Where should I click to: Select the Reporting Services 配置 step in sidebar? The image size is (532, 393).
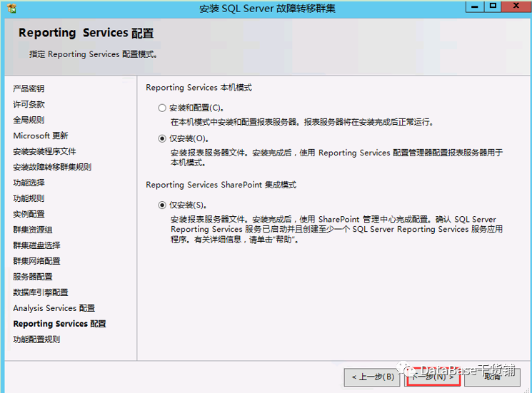click(x=60, y=324)
